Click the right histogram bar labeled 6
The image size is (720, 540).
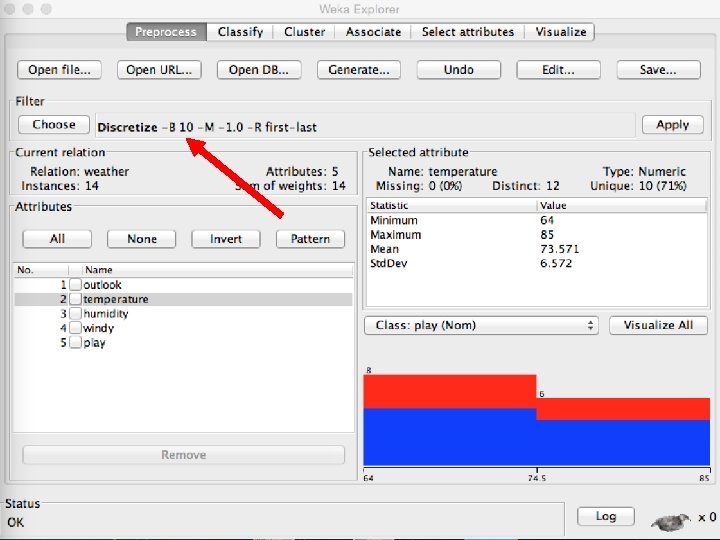623,432
